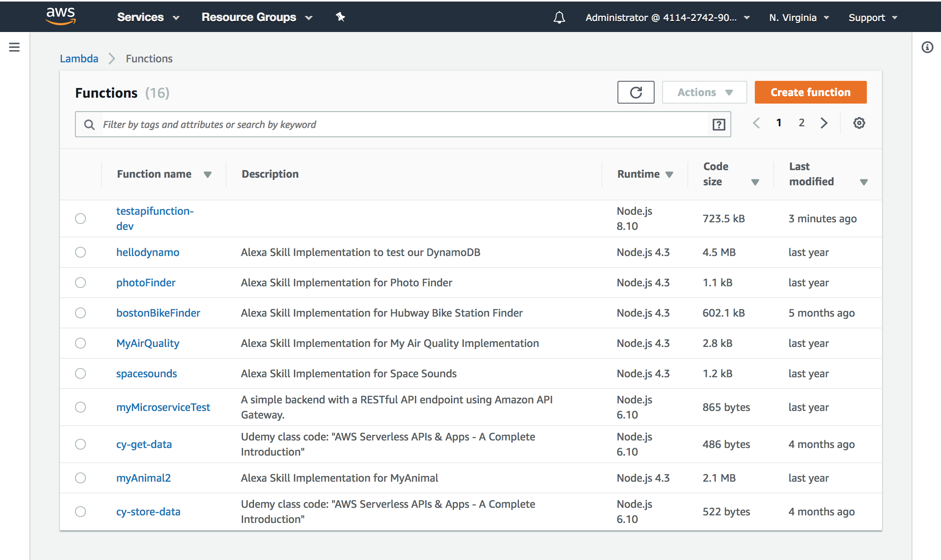Image resolution: width=941 pixels, height=560 pixels.
Task: Click the AWS logo home icon
Action: [61, 16]
